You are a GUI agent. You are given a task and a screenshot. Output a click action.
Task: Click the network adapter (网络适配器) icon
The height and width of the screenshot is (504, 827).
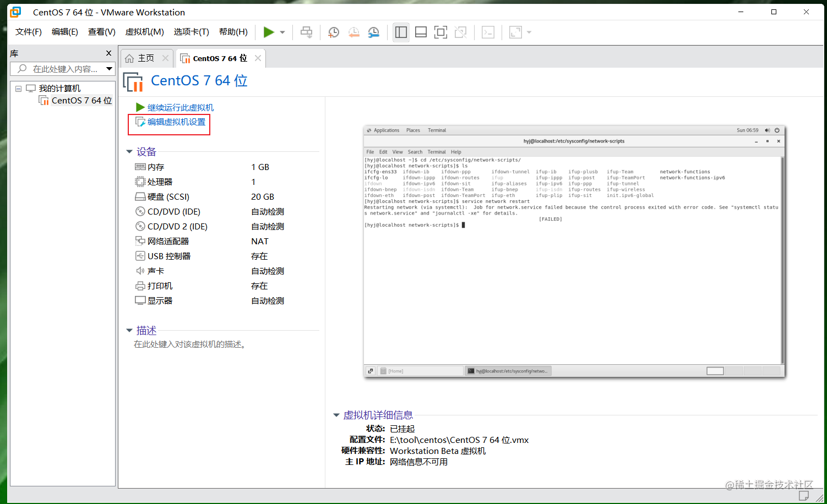(140, 241)
